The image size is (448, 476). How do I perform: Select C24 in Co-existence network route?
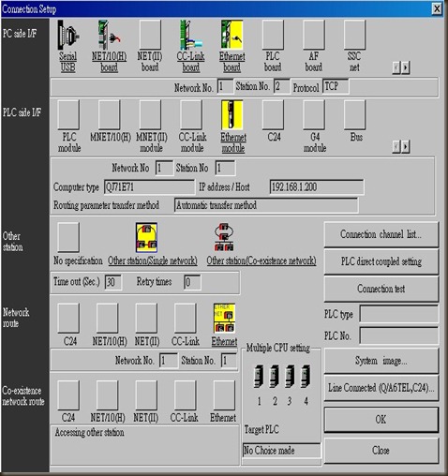(68, 395)
